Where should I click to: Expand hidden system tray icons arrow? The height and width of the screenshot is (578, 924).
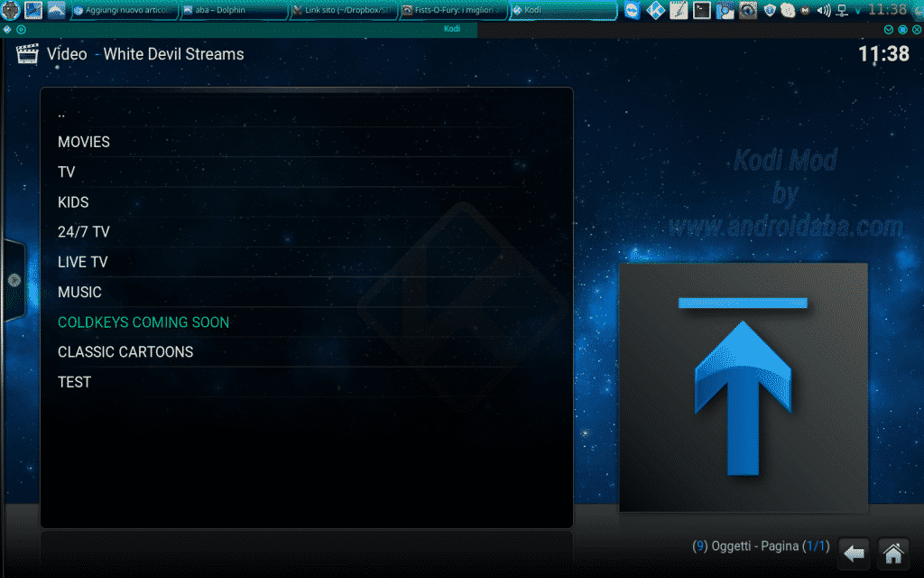[x=857, y=11]
